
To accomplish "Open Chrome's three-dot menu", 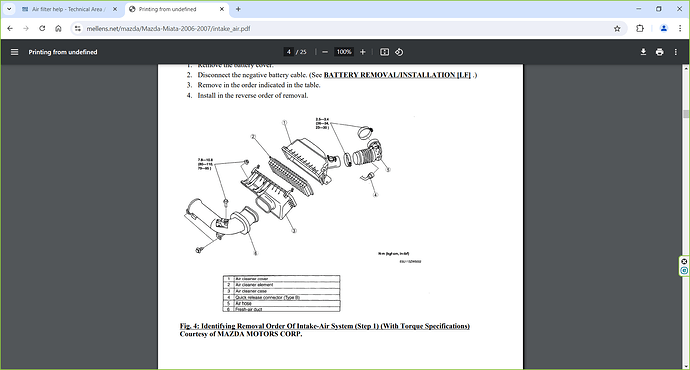I will point(680,29).
